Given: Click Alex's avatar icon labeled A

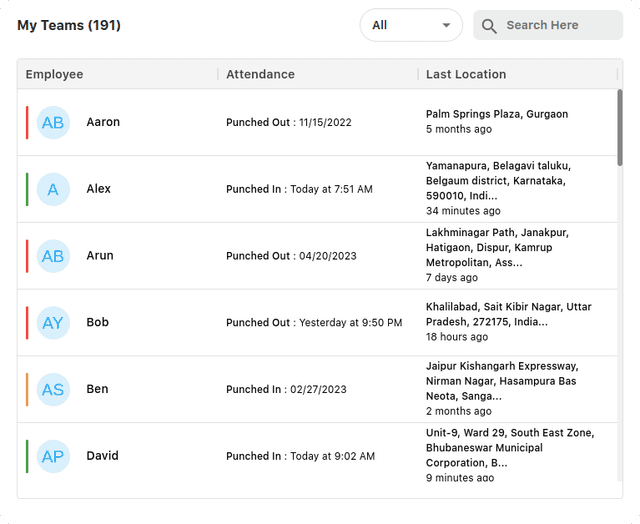Looking at the screenshot, I should pos(53,189).
